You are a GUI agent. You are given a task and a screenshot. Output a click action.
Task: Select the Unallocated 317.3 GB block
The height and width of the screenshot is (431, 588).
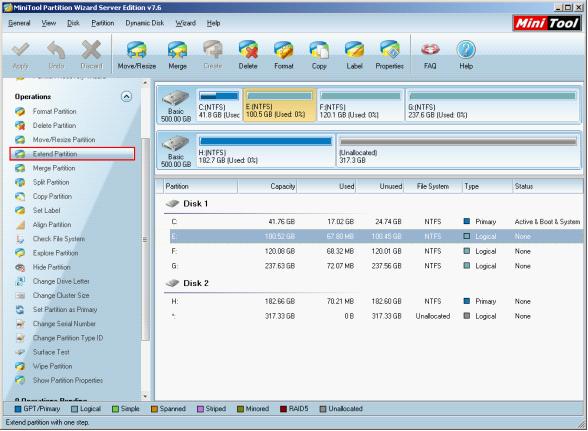tap(458, 151)
